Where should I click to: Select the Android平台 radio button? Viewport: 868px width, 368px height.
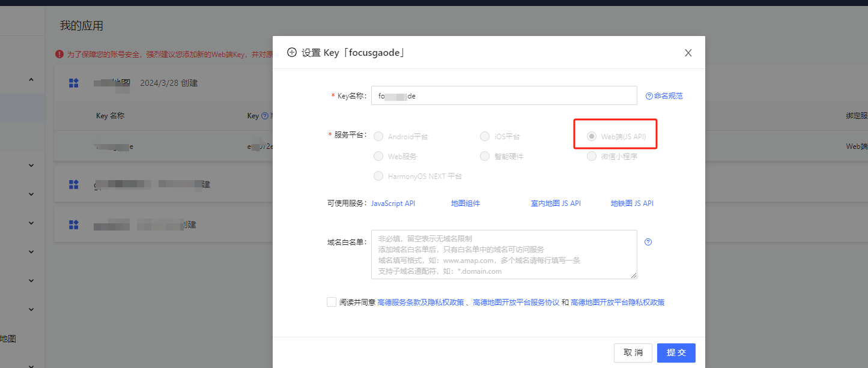point(378,136)
